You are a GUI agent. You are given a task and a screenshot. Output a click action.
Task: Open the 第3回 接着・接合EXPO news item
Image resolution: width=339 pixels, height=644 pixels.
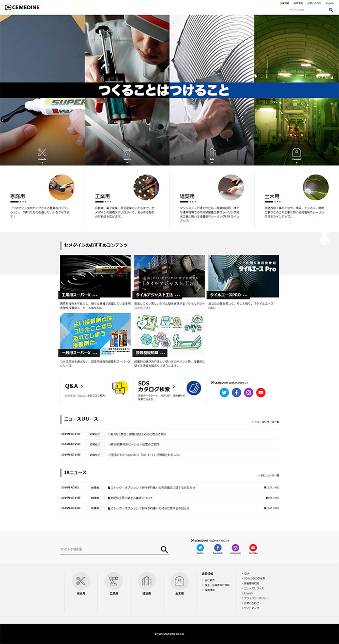tap(137, 434)
